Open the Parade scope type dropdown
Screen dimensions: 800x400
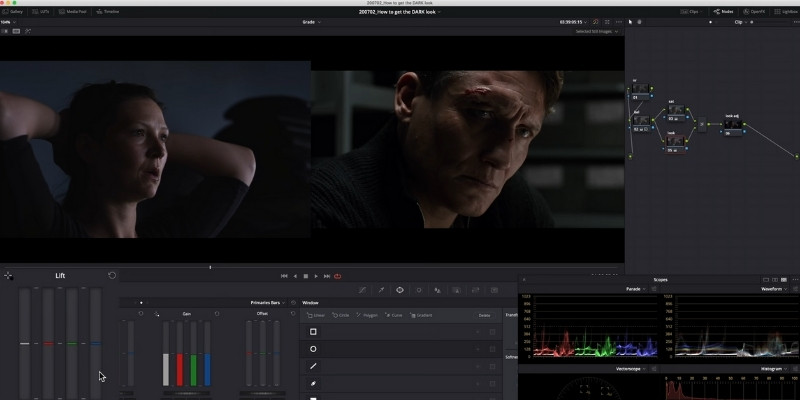[636, 289]
